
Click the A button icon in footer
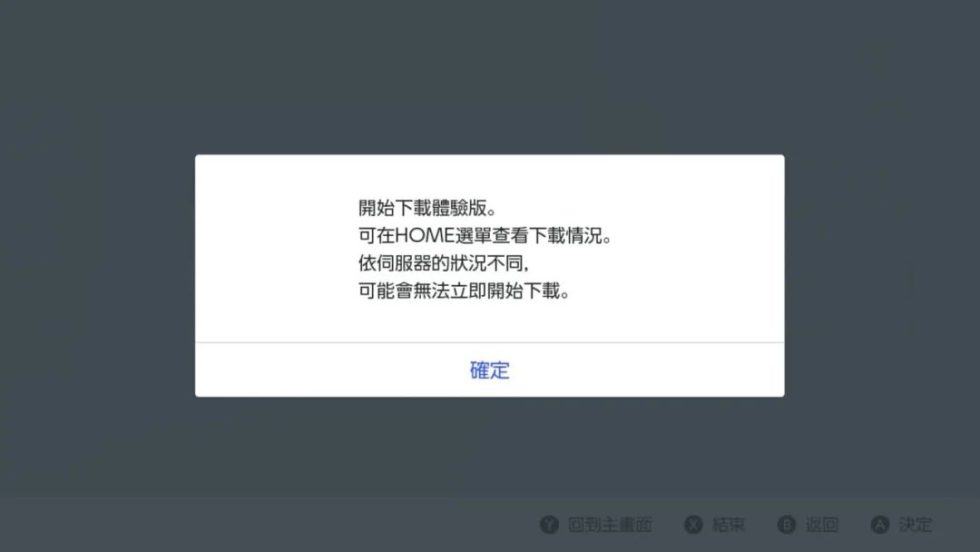(880, 525)
